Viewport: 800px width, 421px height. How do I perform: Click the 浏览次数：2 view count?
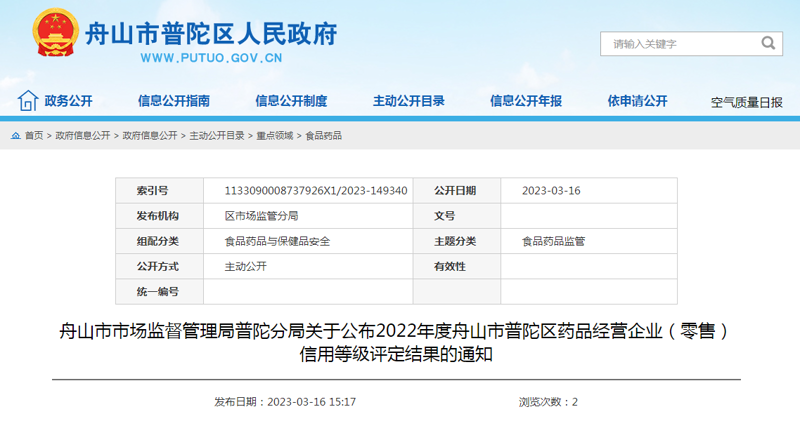tap(548, 402)
